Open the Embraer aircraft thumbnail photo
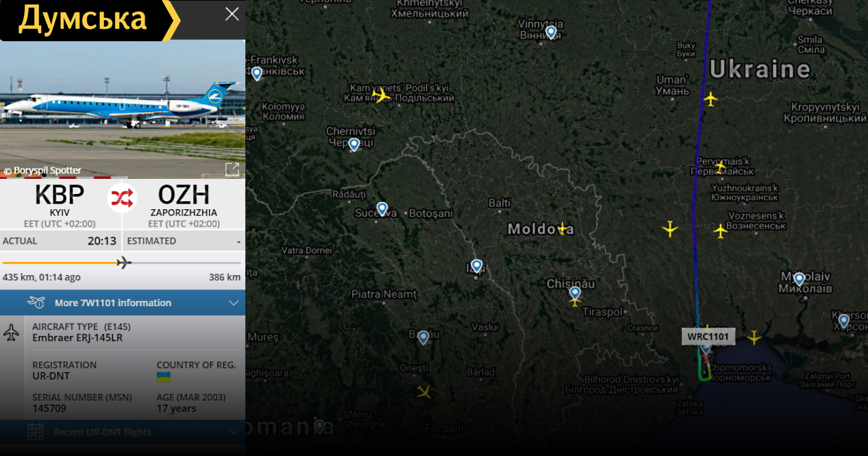The image size is (868, 456). (122, 109)
